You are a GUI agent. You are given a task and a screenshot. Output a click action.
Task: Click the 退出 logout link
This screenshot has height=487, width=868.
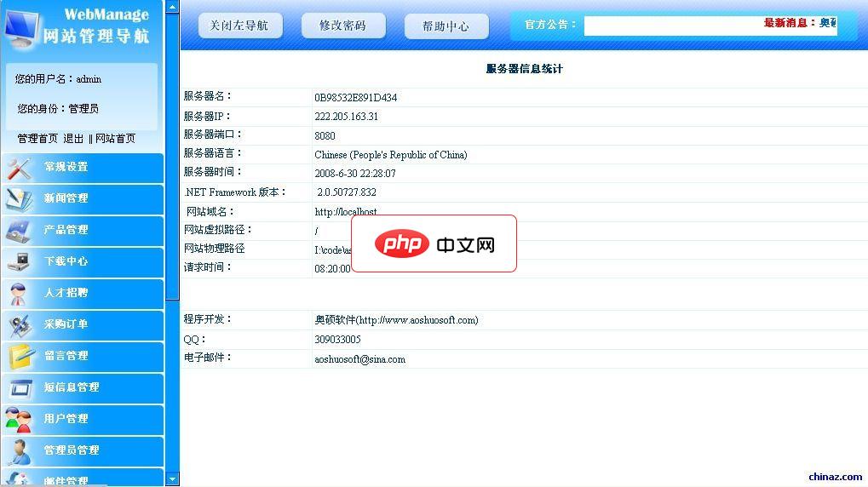click(x=73, y=138)
